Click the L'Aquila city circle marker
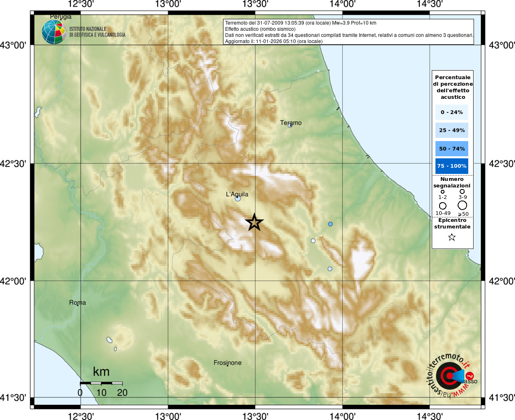The image size is (515, 420). 238,199
